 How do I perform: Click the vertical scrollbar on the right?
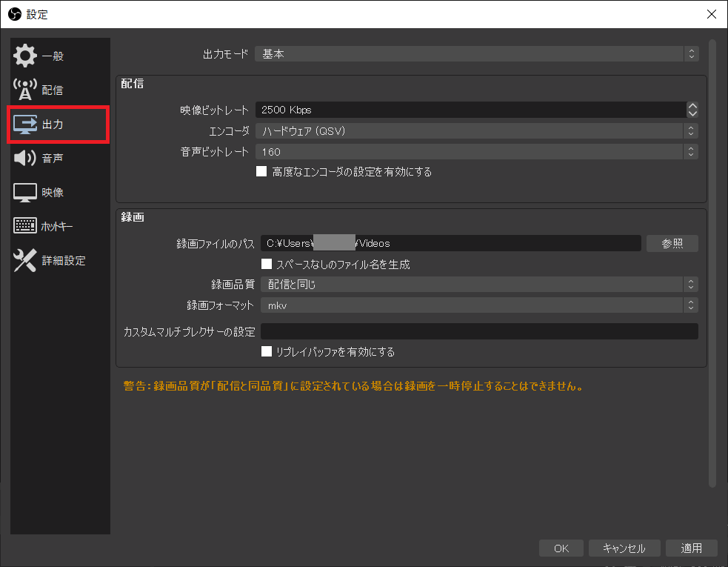click(x=712, y=264)
